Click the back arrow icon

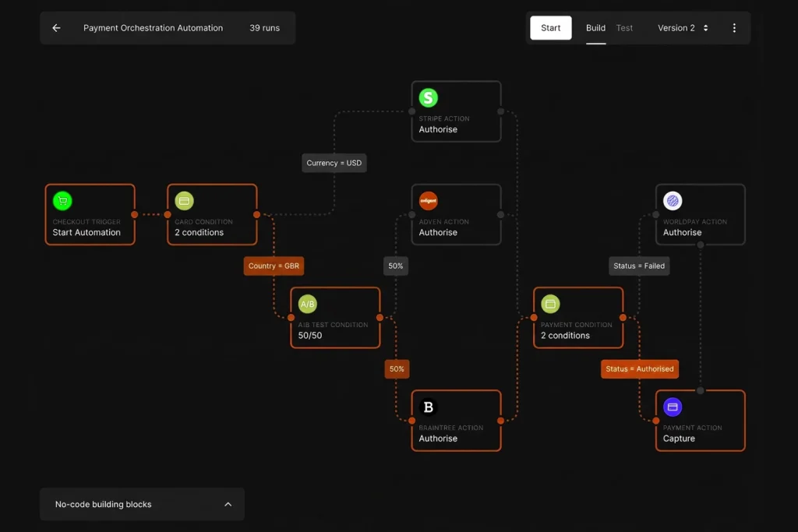tap(56, 28)
